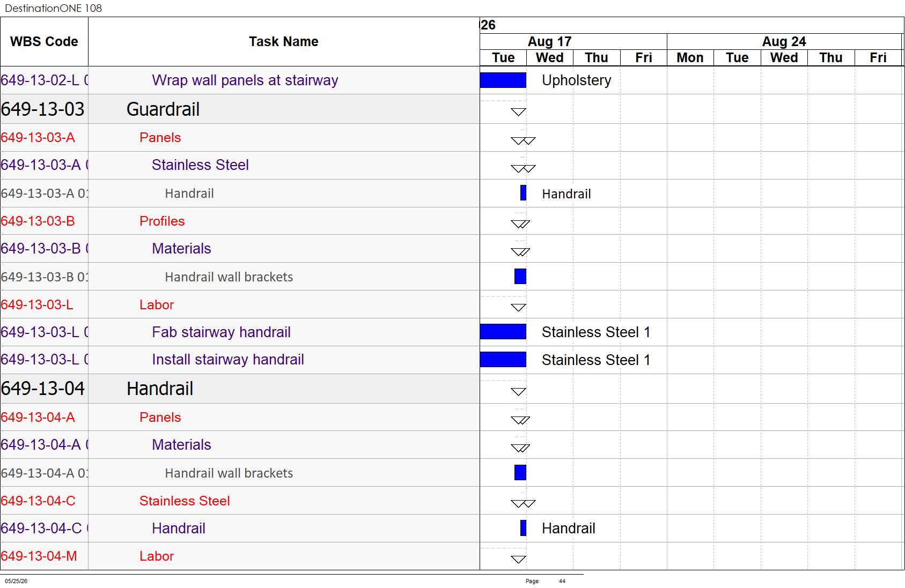Click the 649-13-04-A Panels summary marker
Screen dimensions: 905x588
coord(520,420)
